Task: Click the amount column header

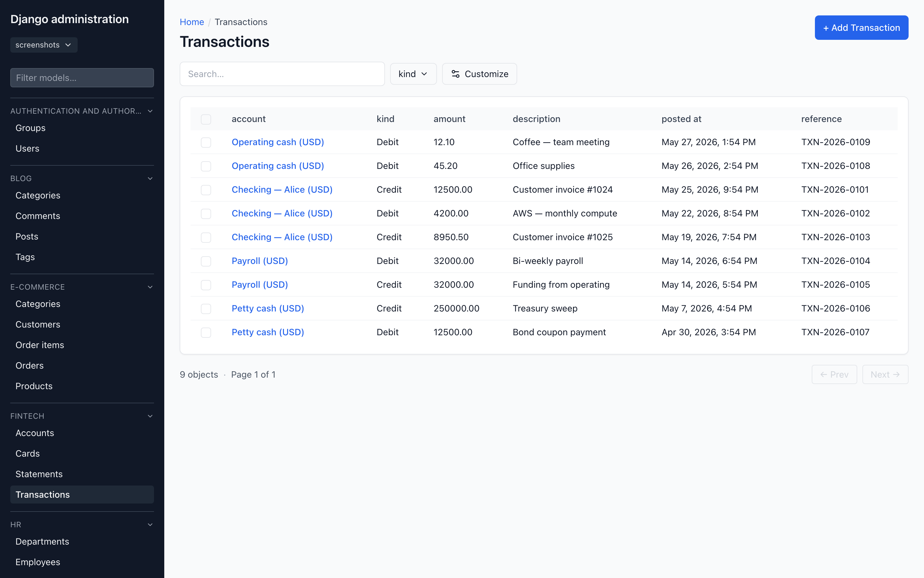Action: click(449, 119)
